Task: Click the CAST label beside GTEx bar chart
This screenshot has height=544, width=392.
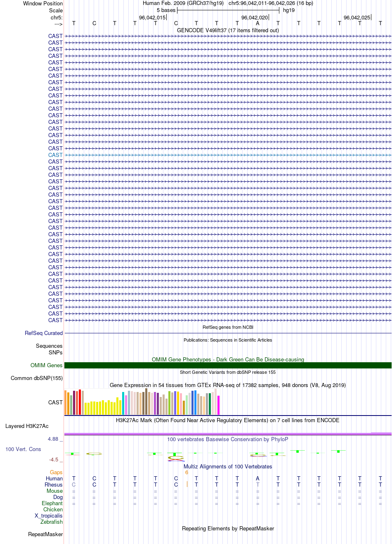Action: point(55,402)
